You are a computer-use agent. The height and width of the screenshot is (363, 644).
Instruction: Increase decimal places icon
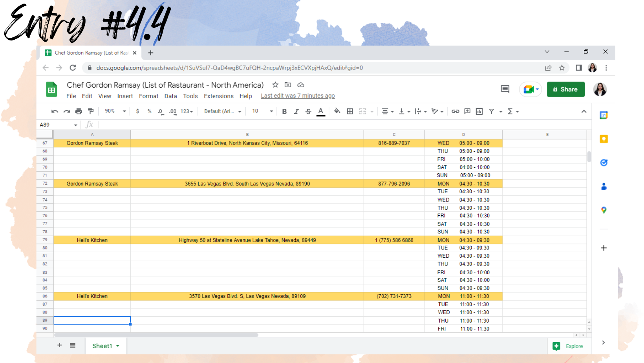173,112
